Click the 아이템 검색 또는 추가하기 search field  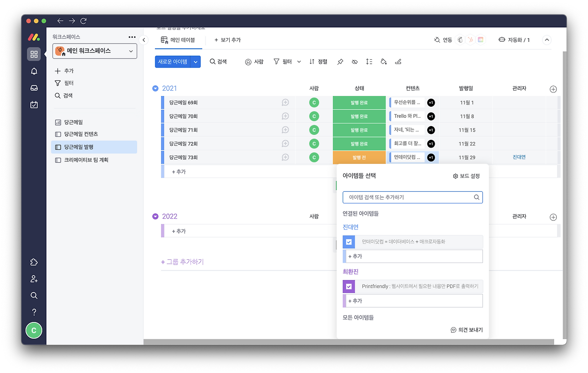(x=413, y=197)
